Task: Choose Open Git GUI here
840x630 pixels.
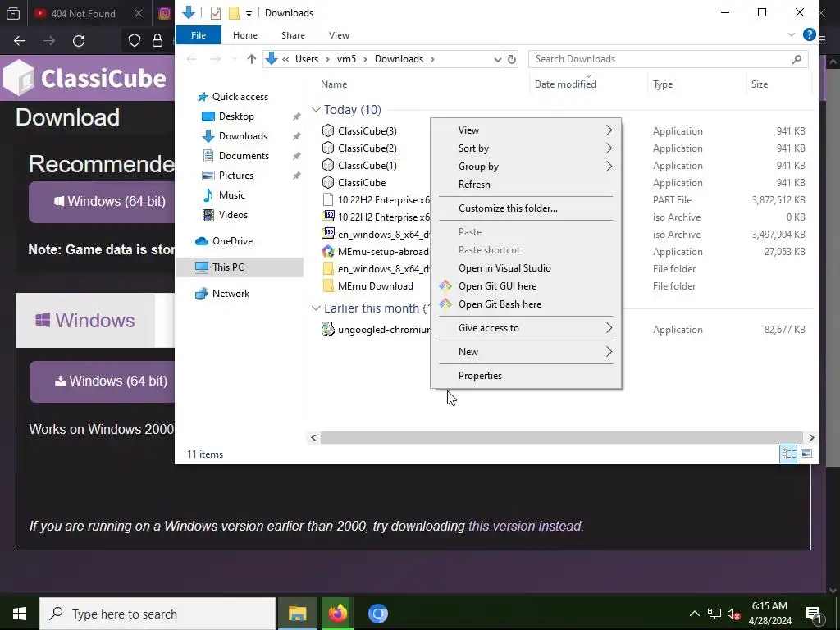Action: [x=526, y=286]
